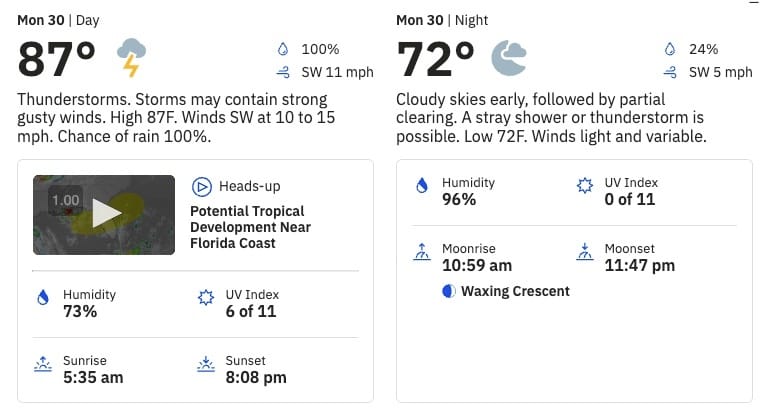Click the Mon 30 Night heading
The width and height of the screenshot is (763, 412).
tap(442, 20)
